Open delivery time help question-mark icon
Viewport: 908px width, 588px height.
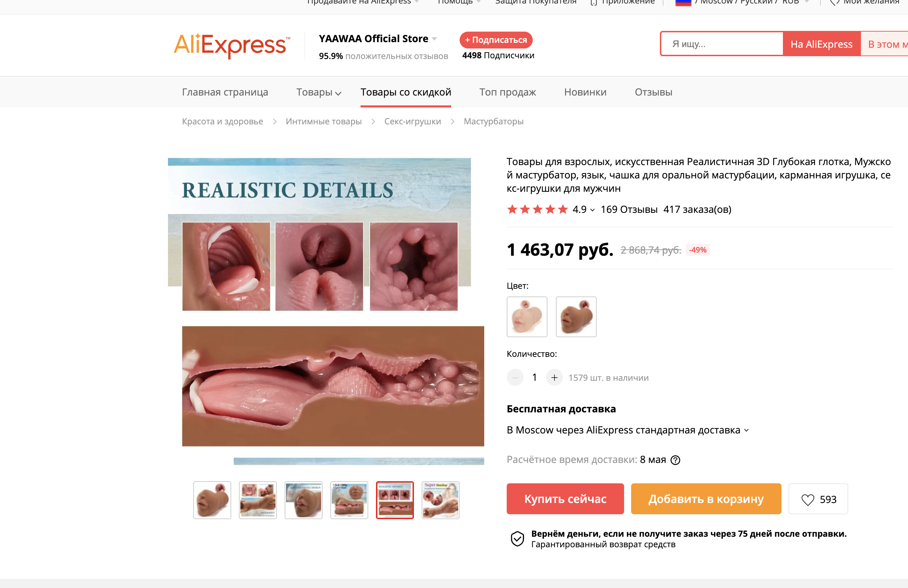pyautogui.click(x=675, y=460)
